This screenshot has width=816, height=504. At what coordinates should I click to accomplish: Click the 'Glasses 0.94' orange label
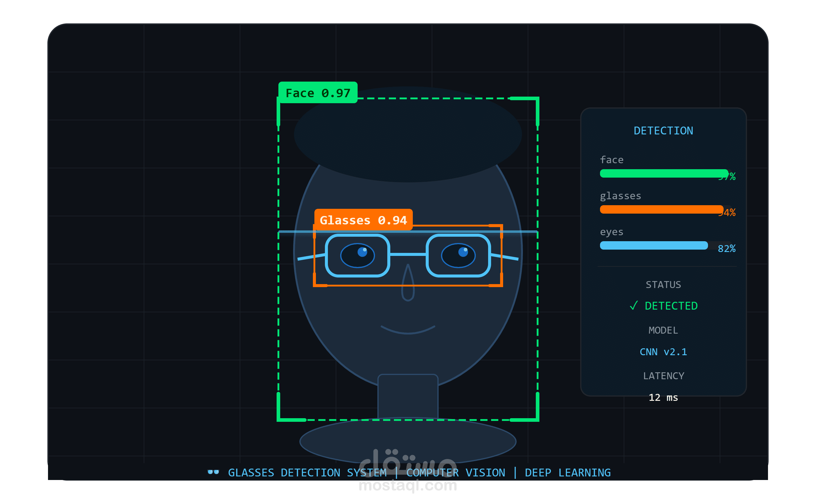click(363, 220)
